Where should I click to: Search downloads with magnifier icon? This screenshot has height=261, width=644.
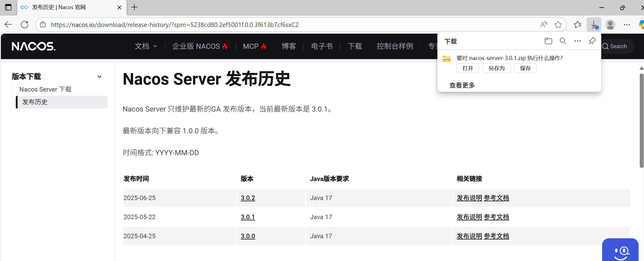pyautogui.click(x=563, y=41)
